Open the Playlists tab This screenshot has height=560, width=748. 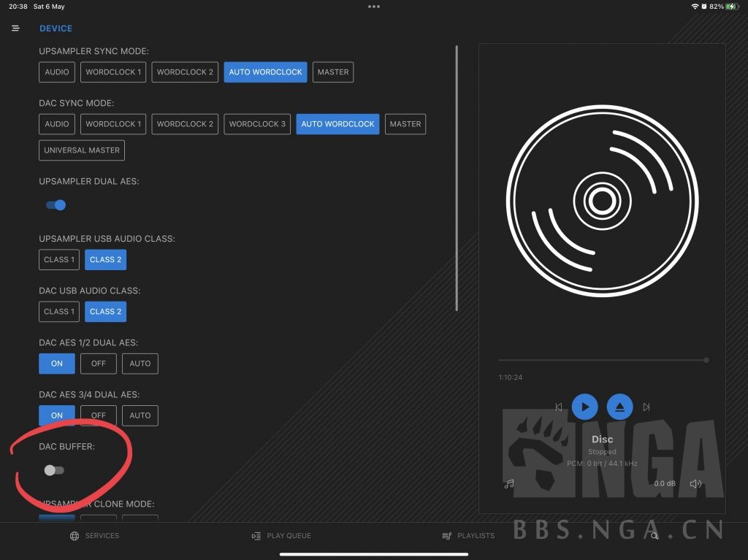468,535
